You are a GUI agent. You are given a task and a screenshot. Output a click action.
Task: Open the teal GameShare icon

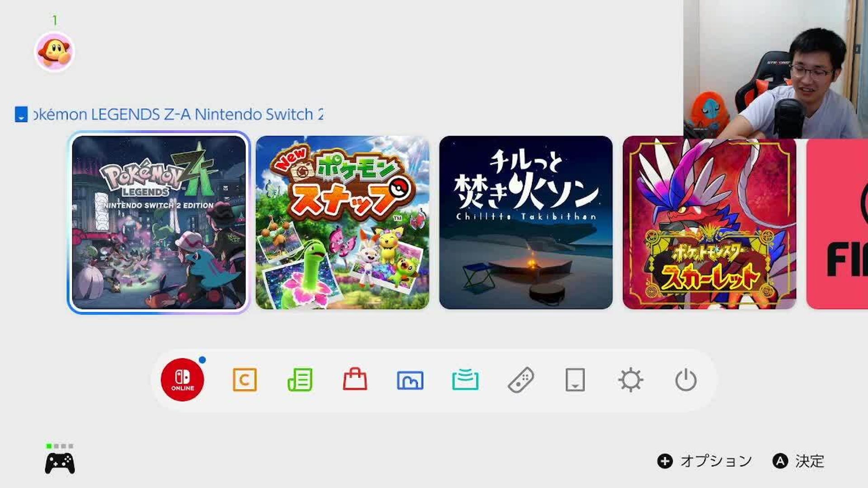click(x=465, y=379)
